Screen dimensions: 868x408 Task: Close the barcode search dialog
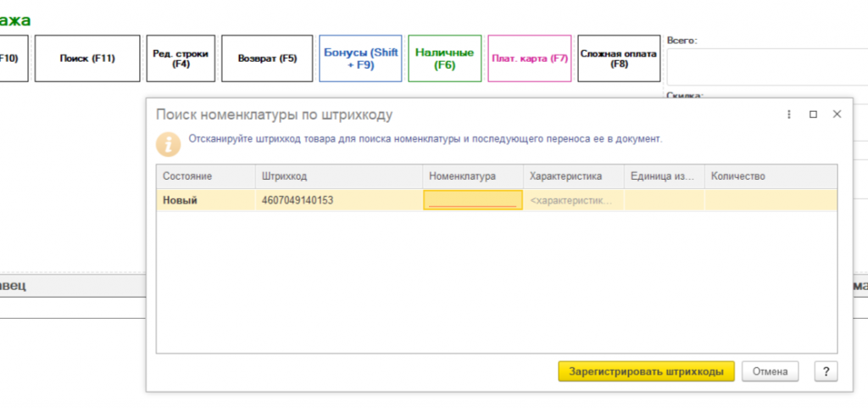[837, 114]
